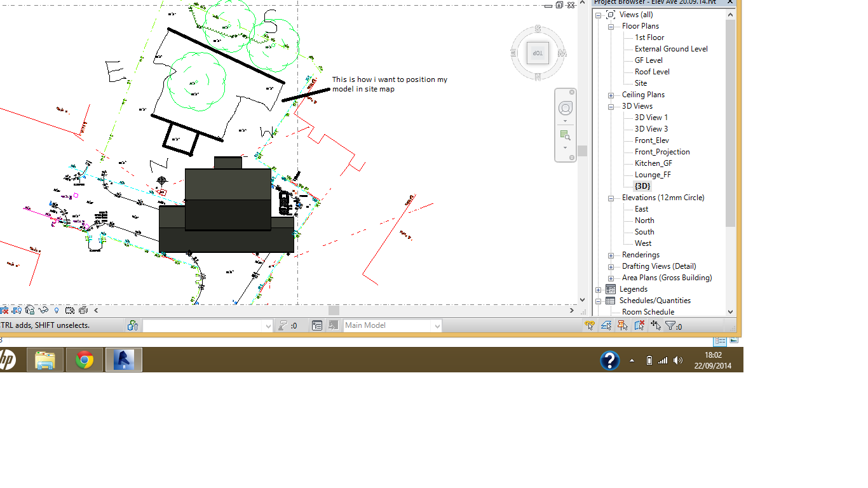
Task: Click the TOP face of the ViewCube
Action: click(x=538, y=53)
